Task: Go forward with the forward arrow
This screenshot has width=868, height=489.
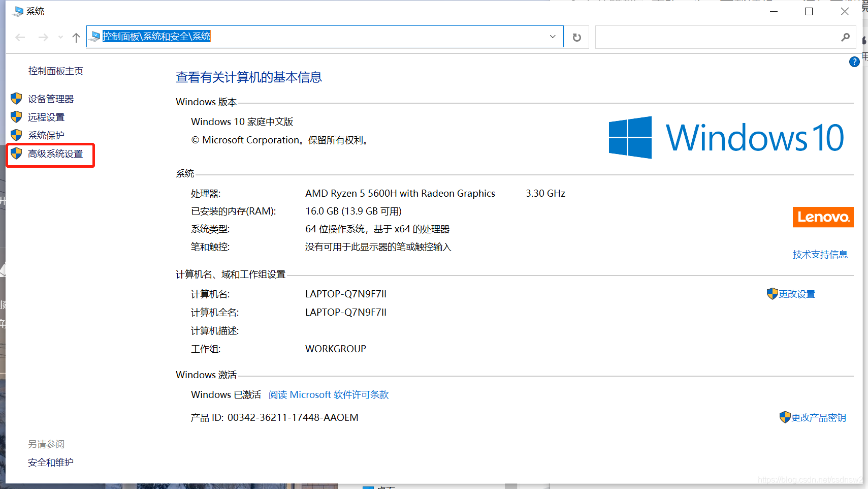Action: [x=43, y=37]
